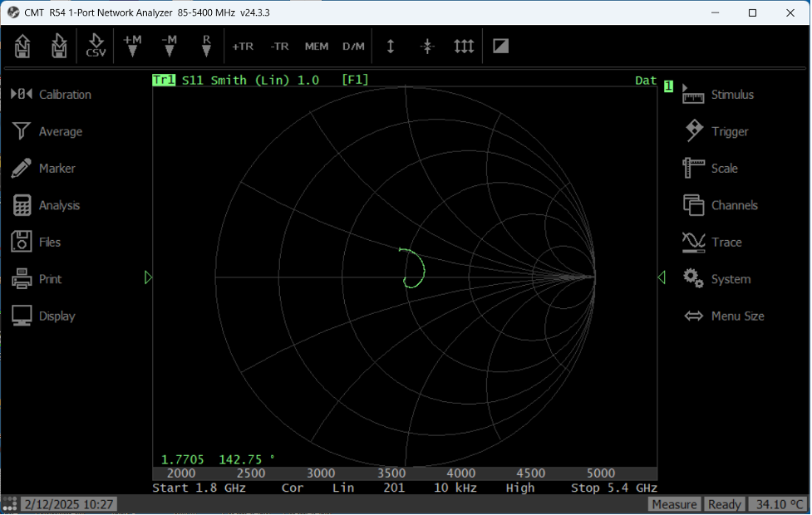Open the Calibration menu

[52, 95]
